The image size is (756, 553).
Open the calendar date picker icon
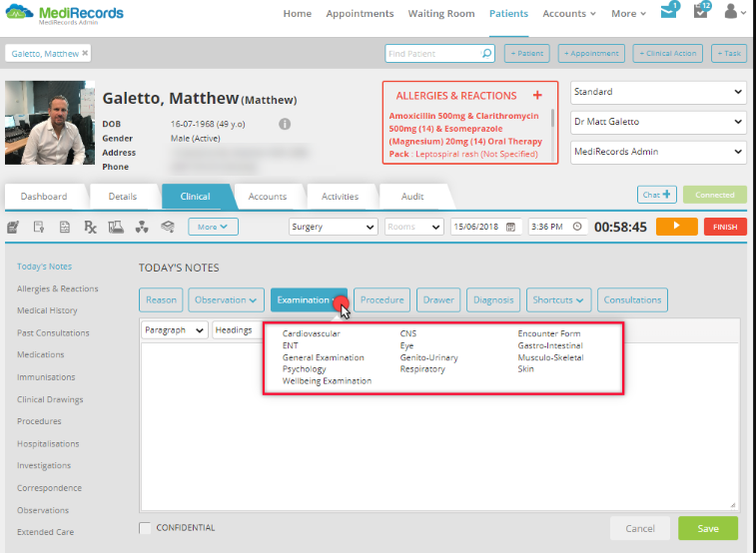click(510, 227)
